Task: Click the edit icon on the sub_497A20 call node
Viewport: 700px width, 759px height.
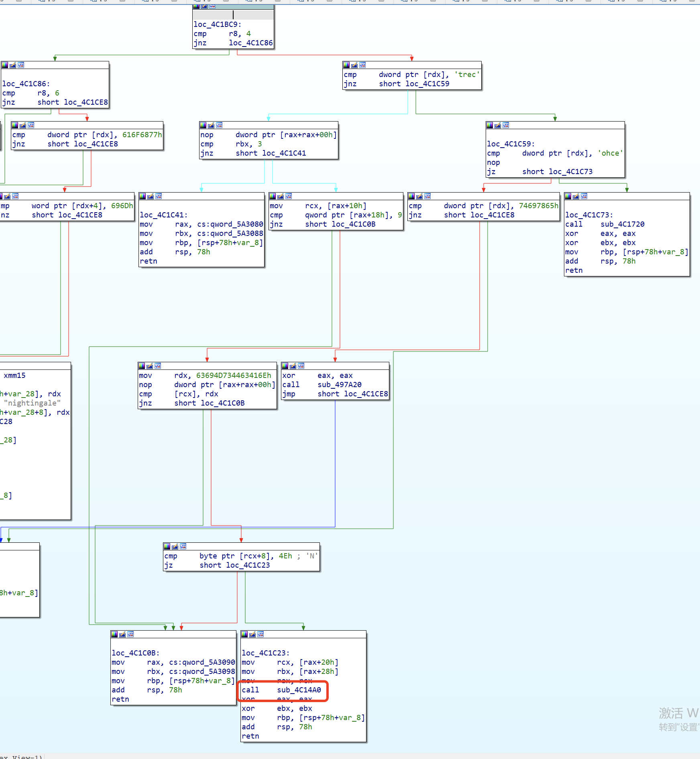Action: (x=293, y=366)
